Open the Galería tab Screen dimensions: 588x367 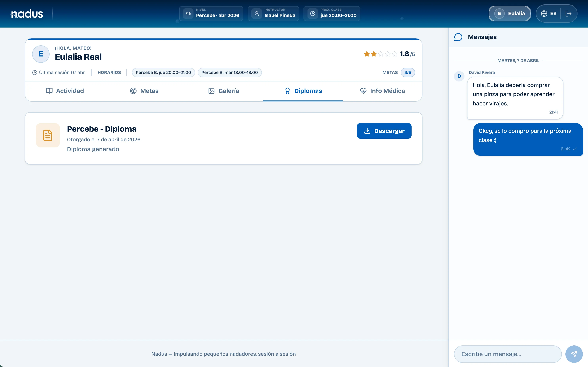224,91
